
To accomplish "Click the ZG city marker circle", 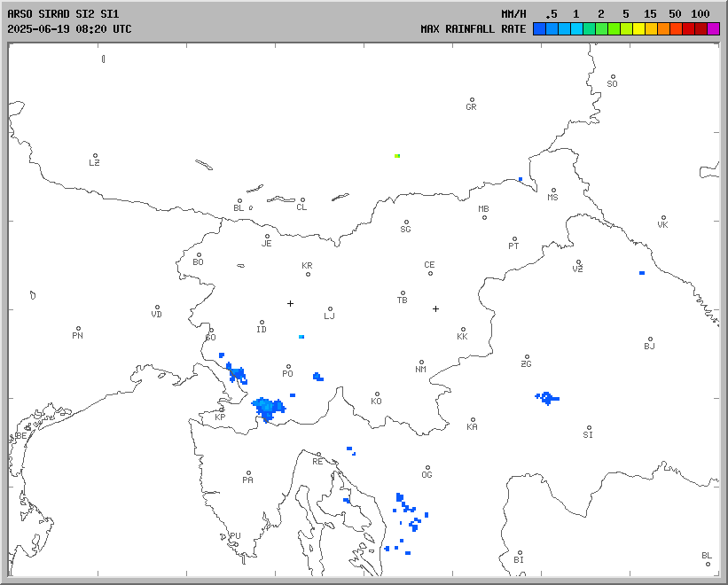I will coord(527,357).
